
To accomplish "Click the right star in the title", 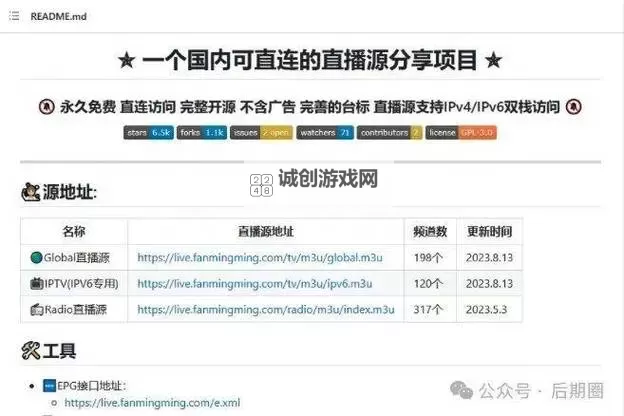I will [x=493, y=61].
